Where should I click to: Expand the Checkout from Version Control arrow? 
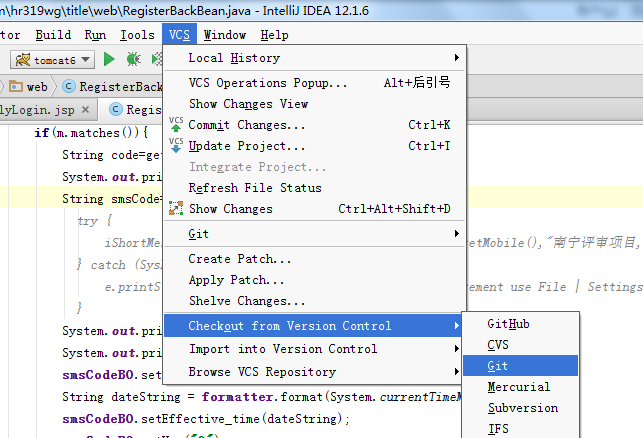[456, 326]
